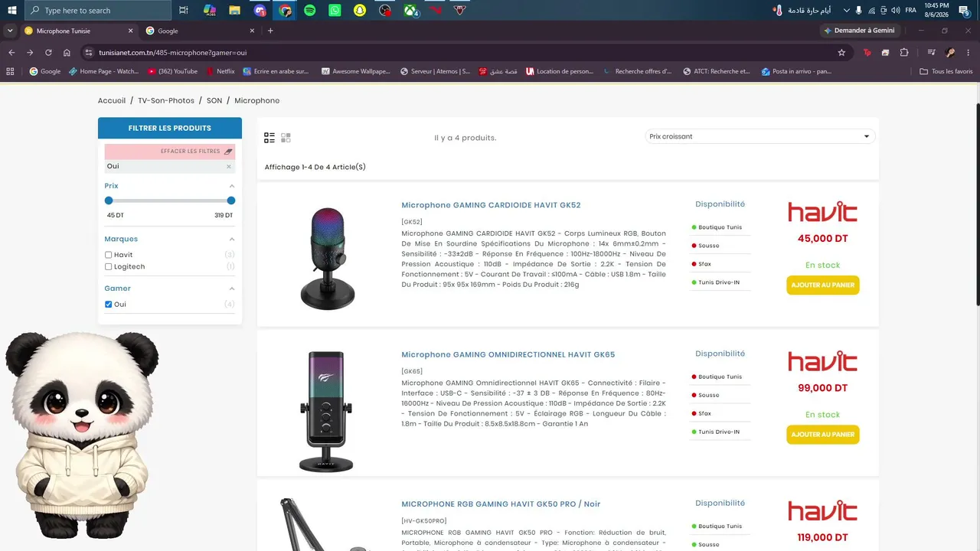The width and height of the screenshot is (980, 551).
Task: Open Microphone GAMING OMNIDIRECTIONNEL HAVIT GK65 title
Action: 508,355
